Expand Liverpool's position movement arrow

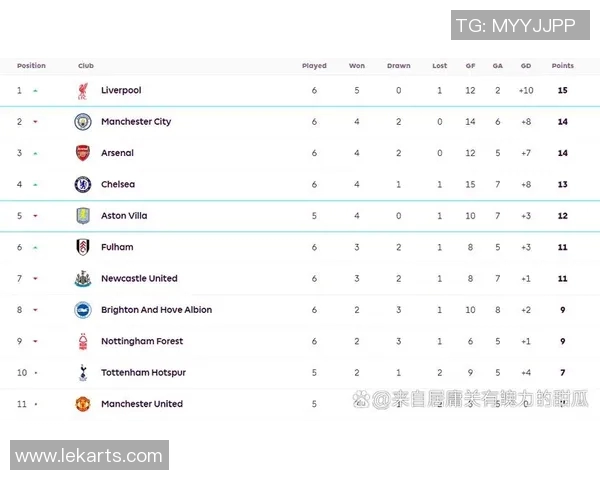pyautogui.click(x=35, y=91)
